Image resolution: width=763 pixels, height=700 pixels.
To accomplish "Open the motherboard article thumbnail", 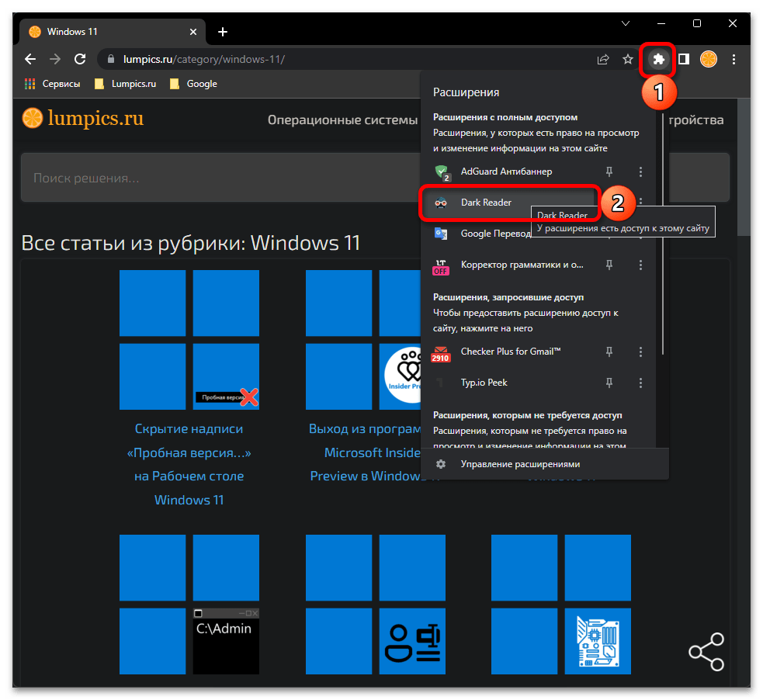I will [x=561, y=605].
